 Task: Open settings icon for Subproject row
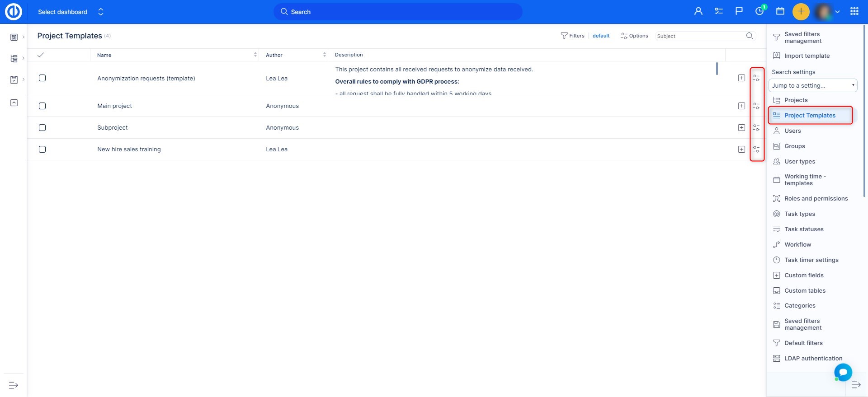point(756,128)
